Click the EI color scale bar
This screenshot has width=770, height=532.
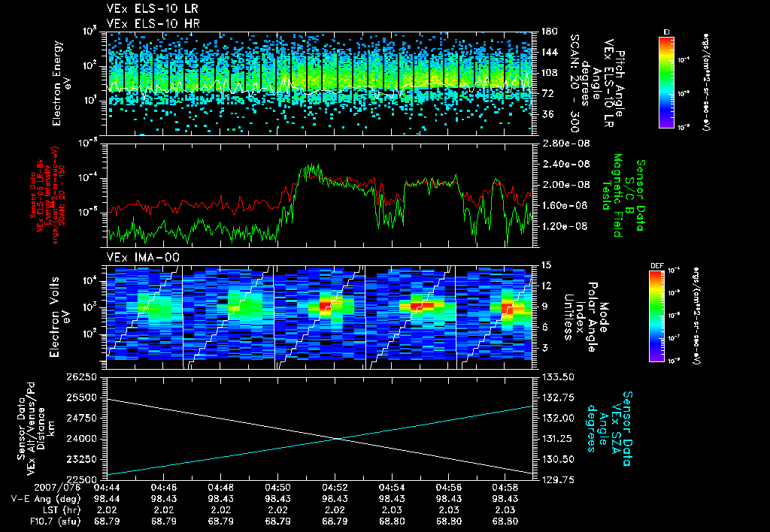click(x=666, y=82)
